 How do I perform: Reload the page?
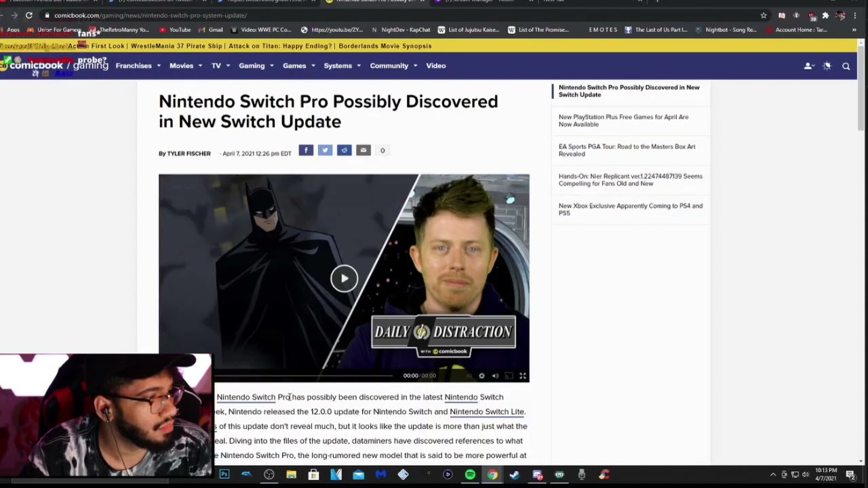pyautogui.click(x=29, y=15)
